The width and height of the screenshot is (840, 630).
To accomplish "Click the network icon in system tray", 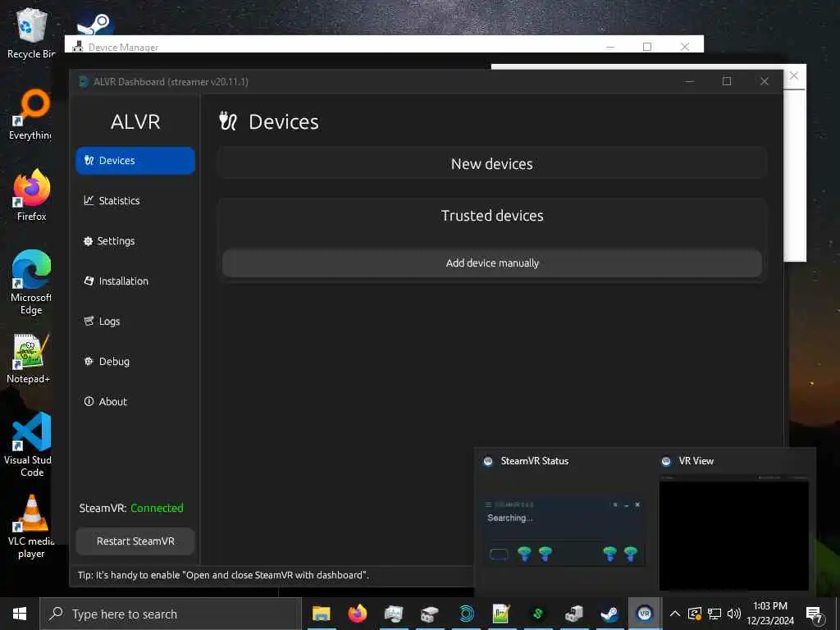I will coord(714,614).
